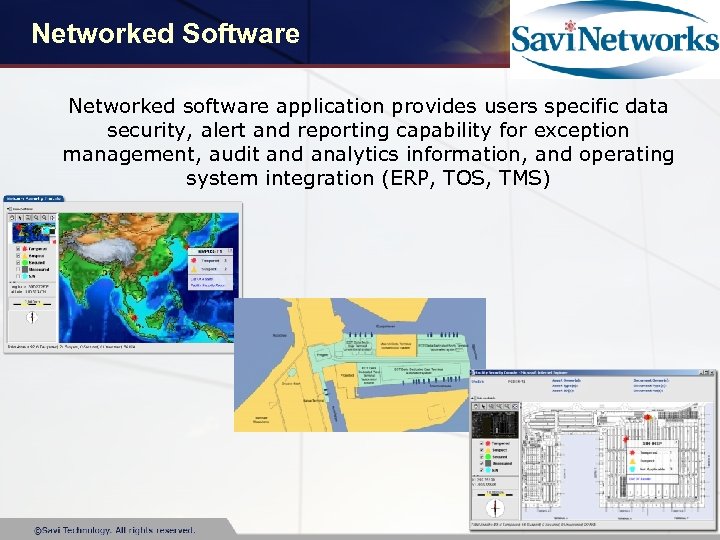Click full-extent icon in Facility Security Console toolbar
This screenshot has width=720, height=540.
(x=515, y=406)
